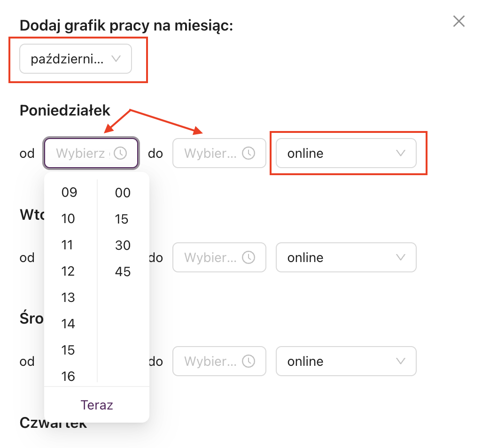Expand the Poniedziałek online mode dropdown
Screen dimensions: 482x448
coord(346,153)
